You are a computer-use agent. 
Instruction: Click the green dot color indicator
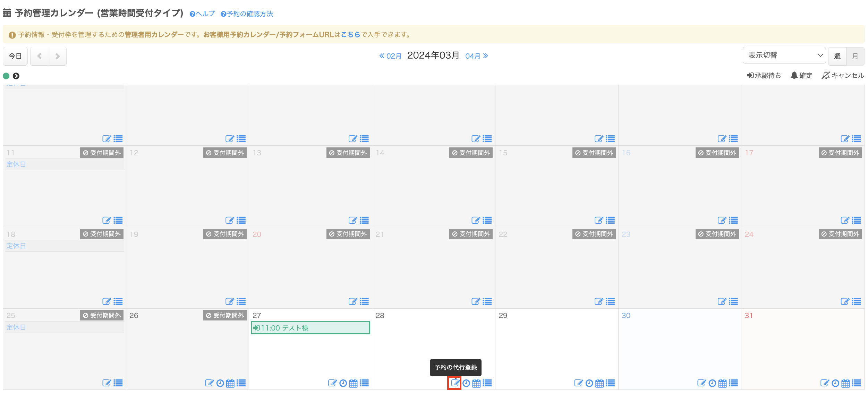(x=6, y=76)
